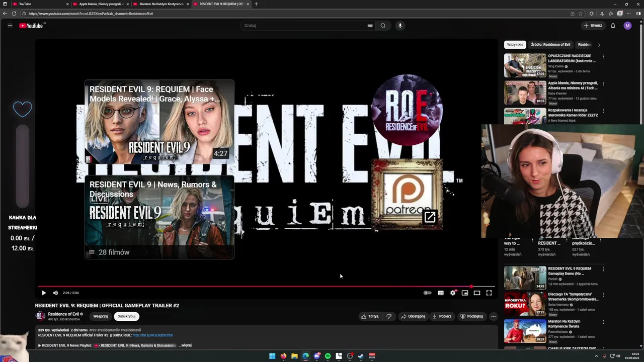Viewport: 644px width, 362px height.
Task: Click the Utwórz create button
Action: coord(593,26)
